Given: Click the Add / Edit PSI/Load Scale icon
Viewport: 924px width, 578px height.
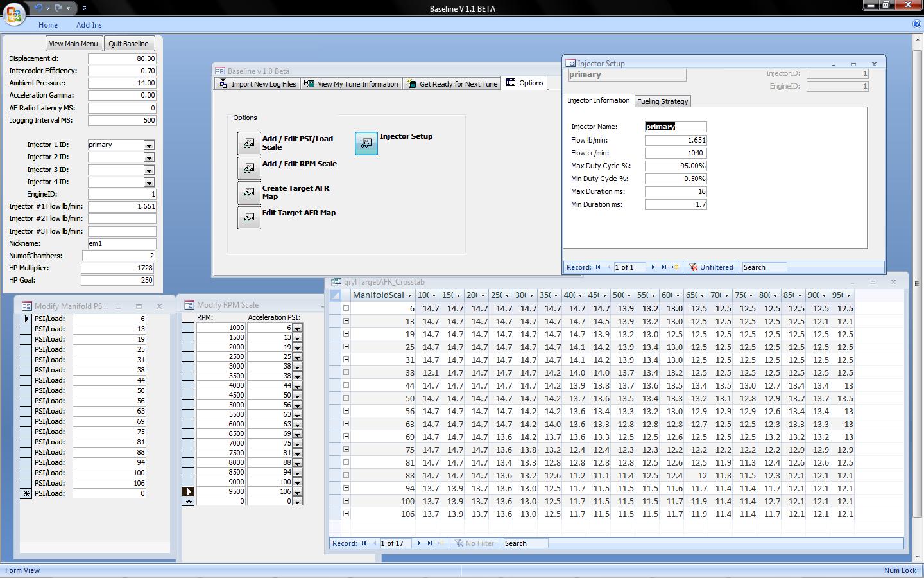Looking at the screenshot, I should click(249, 144).
